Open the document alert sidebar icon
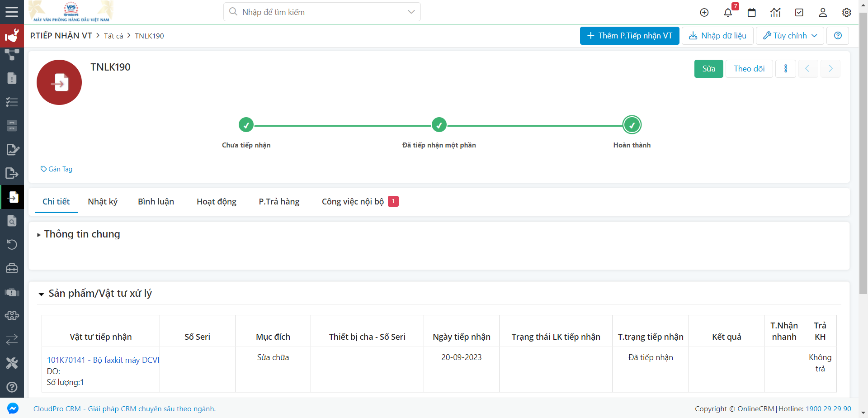 pos(12,78)
